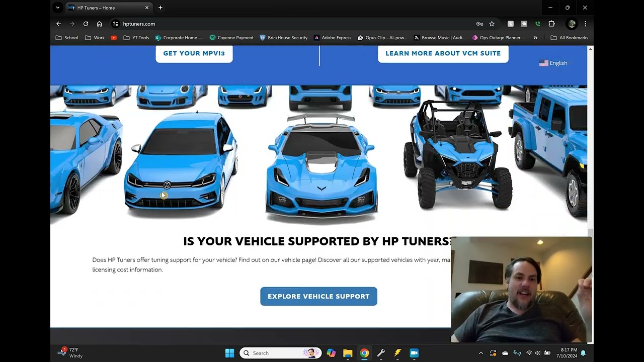Open the Chrome three-dot menu

[585, 24]
